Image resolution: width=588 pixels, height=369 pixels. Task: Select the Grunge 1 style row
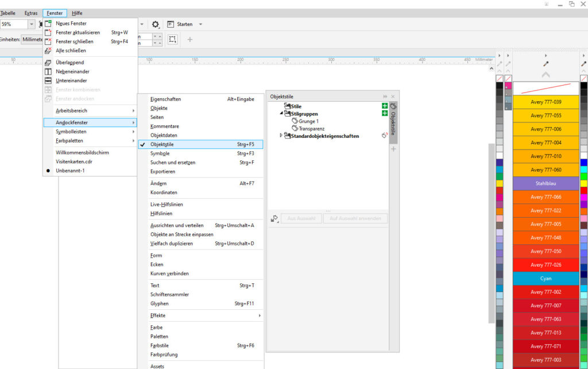tap(308, 121)
